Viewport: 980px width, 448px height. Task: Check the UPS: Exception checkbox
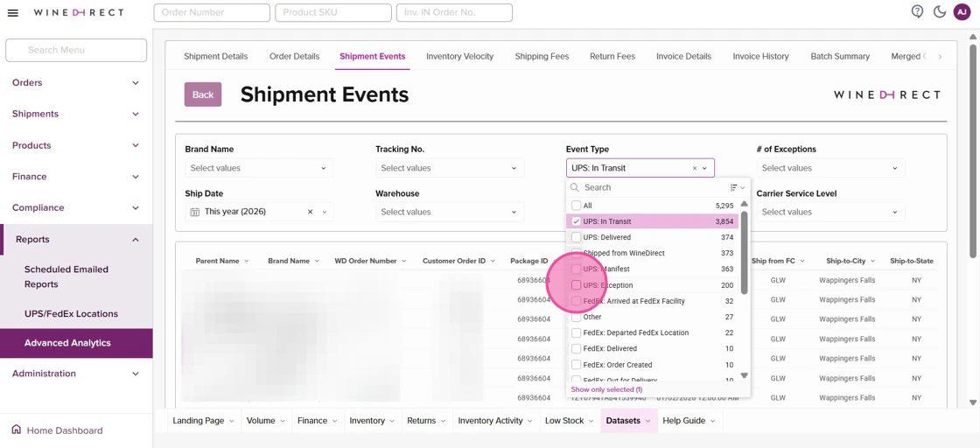(x=577, y=285)
